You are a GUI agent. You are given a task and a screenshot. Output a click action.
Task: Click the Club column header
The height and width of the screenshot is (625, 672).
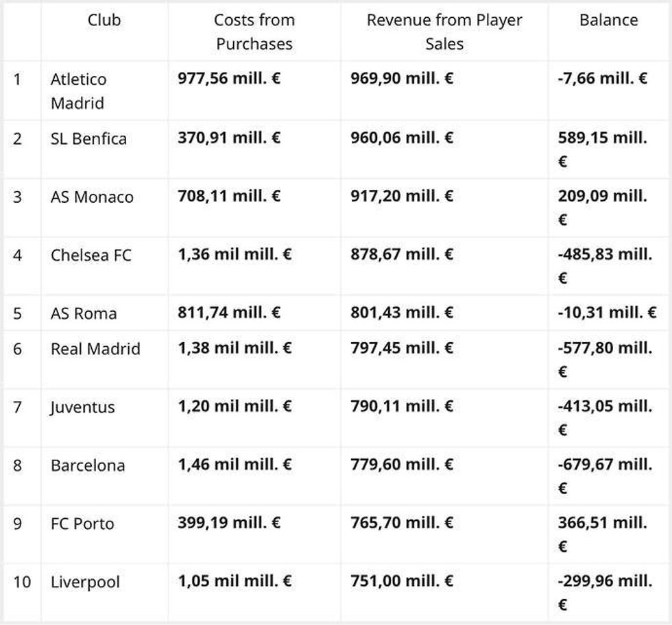pyautogui.click(x=104, y=21)
